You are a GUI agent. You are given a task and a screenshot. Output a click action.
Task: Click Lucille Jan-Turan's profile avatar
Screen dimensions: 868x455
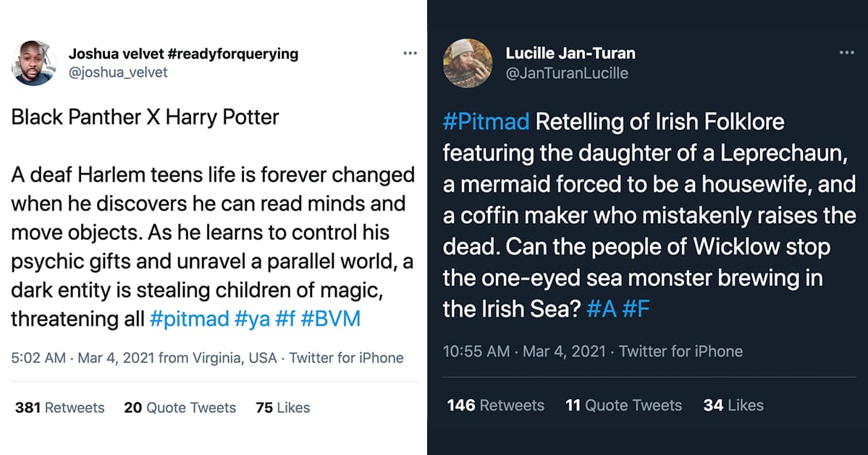click(468, 64)
